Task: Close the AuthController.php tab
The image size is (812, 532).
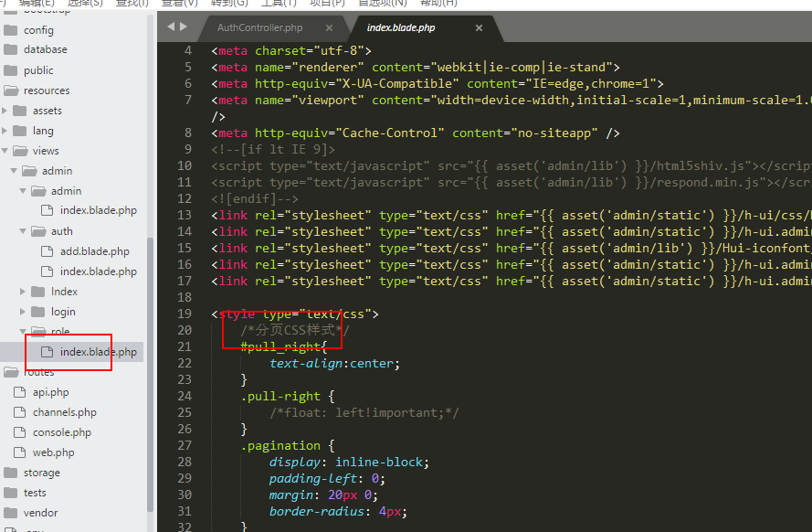Action: coord(330,28)
